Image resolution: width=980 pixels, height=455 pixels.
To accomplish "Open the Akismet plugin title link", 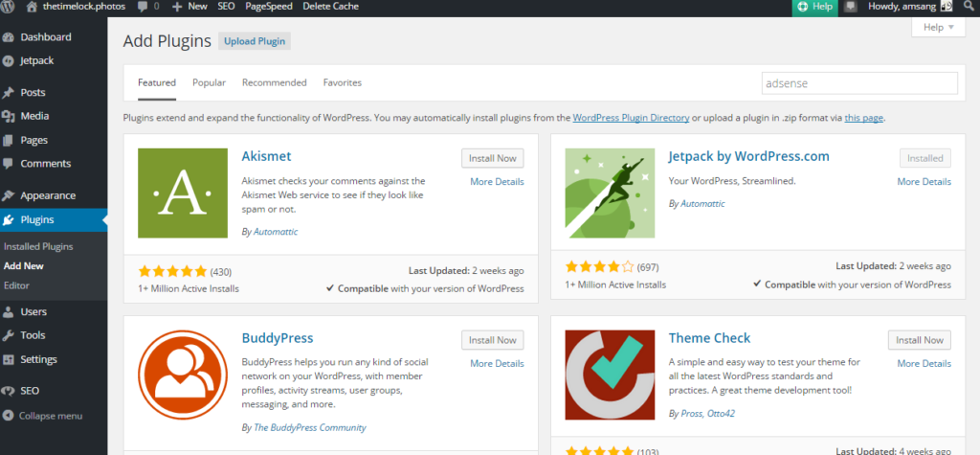I will click(266, 156).
